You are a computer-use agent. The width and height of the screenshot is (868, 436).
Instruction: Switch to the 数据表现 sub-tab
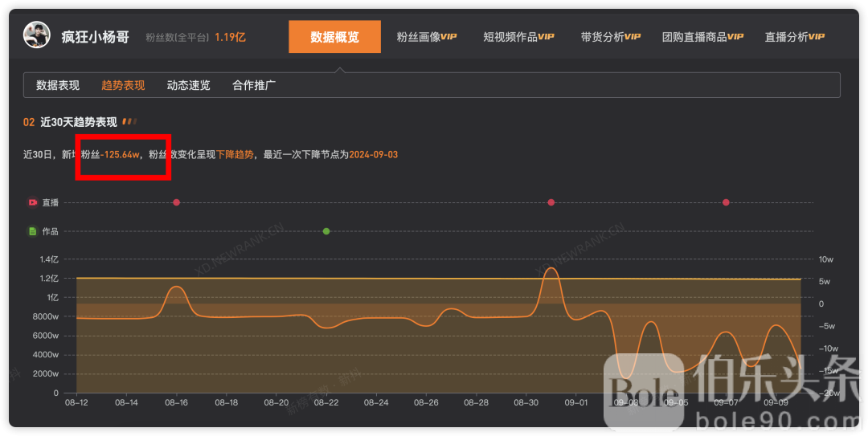tap(58, 85)
